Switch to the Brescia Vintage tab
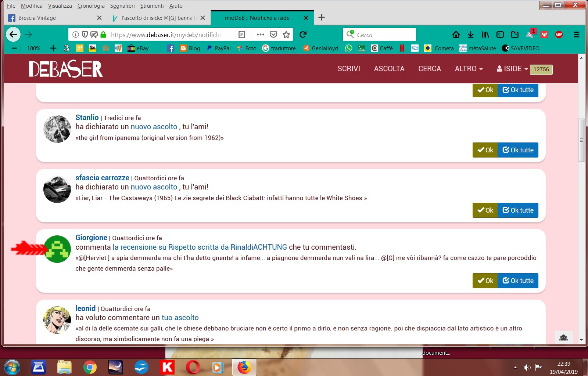 tap(51, 18)
